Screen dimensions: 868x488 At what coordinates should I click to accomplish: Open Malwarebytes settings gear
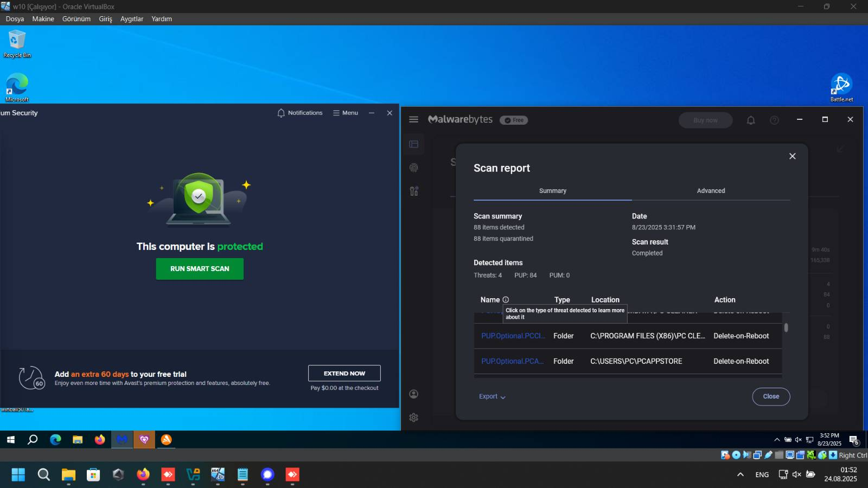pos(414,418)
